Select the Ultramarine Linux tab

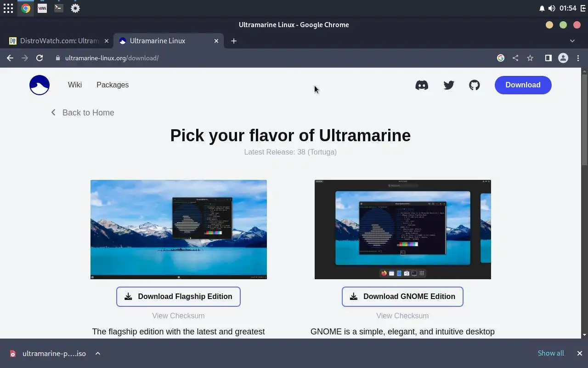click(x=169, y=41)
